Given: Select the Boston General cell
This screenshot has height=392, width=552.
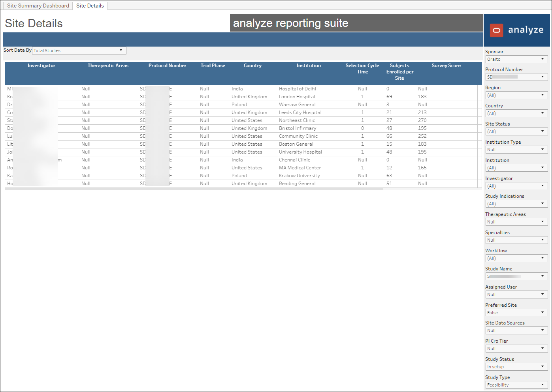Looking at the screenshot, I should tap(296, 144).
